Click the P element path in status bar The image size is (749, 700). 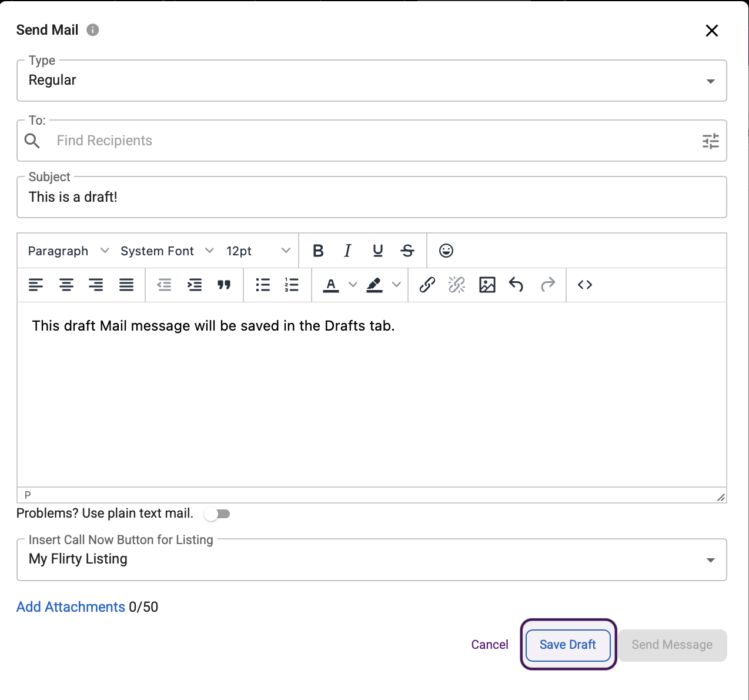[28, 495]
